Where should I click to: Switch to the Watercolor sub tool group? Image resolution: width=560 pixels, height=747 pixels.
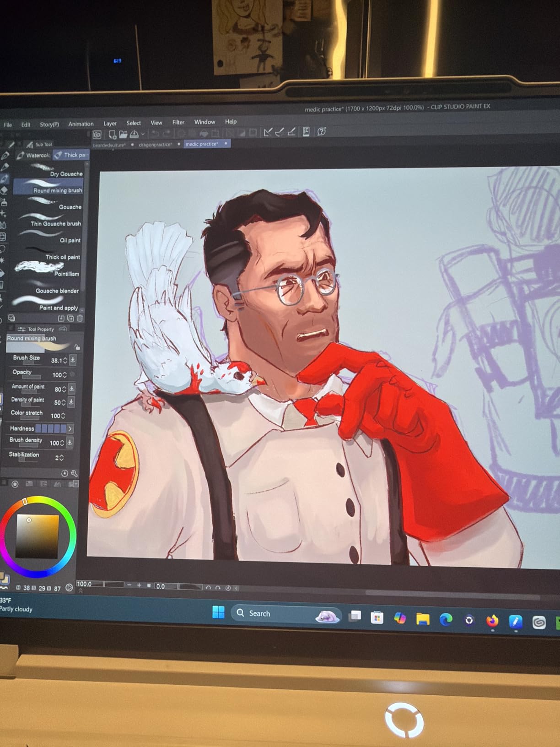[33, 156]
